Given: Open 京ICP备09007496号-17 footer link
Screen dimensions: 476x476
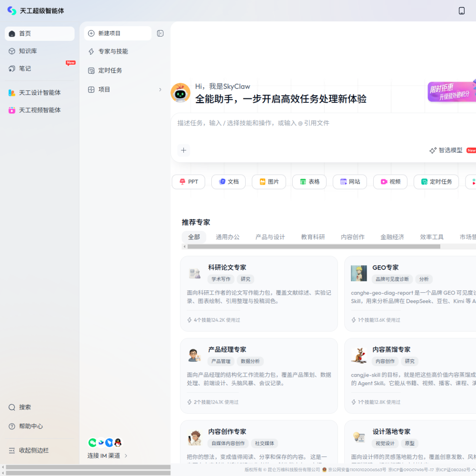Looking at the screenshot, I should click(411, 470).
